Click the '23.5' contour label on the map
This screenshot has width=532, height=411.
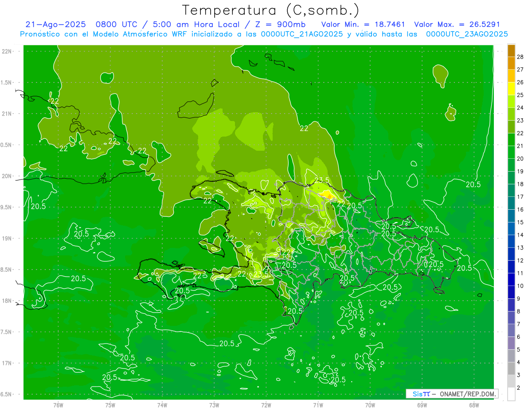tap(321, 180)
